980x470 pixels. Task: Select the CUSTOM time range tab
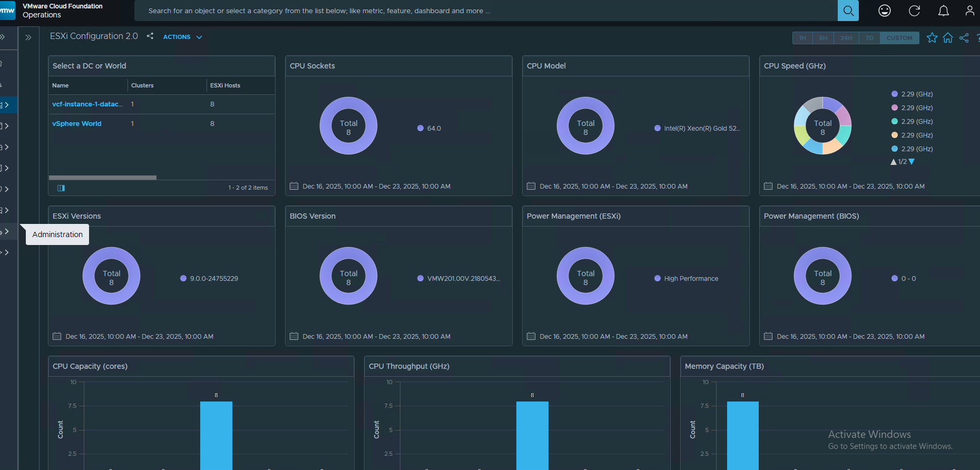[x=899, y=38]
